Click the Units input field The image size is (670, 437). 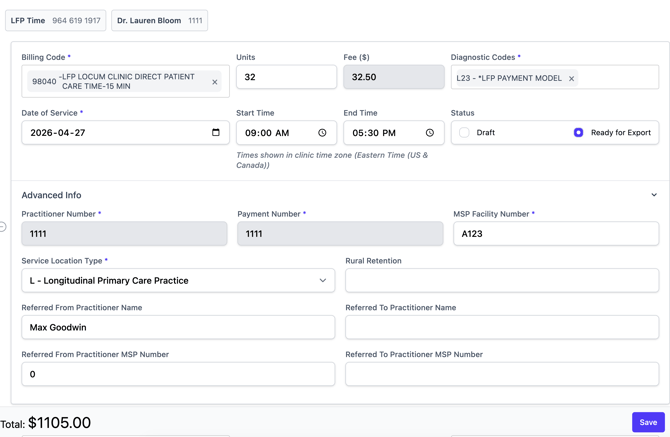click(286, 77)
